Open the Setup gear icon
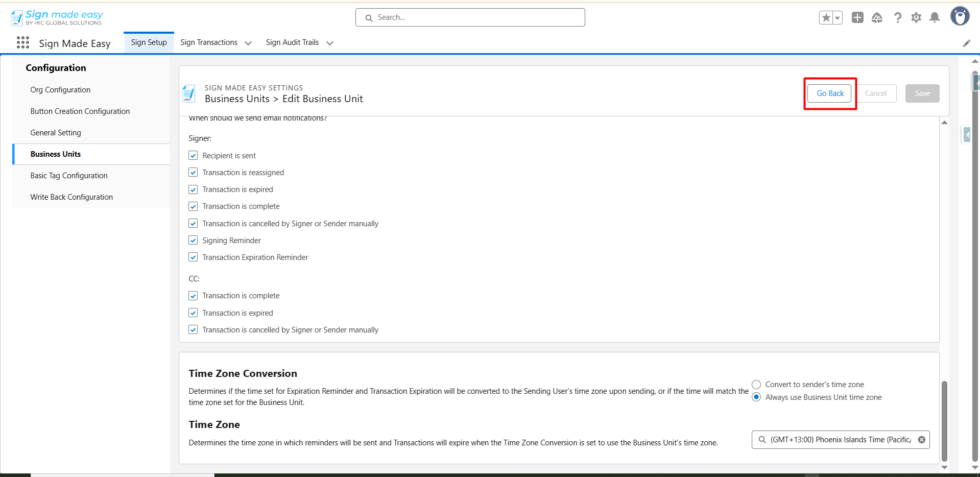Screen dimensions: 980x477 (x=916, y=18)
